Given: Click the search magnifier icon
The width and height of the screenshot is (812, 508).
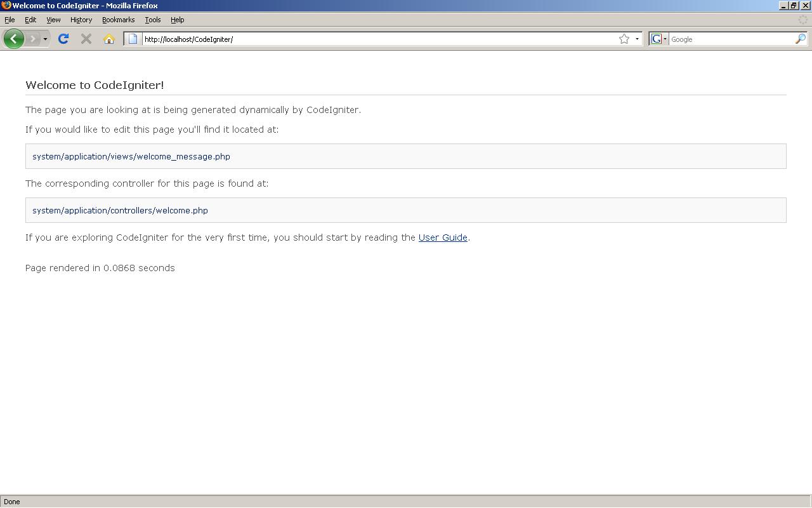Looking at the screenshot, I should pyautogui.click(x=801, y=39).
